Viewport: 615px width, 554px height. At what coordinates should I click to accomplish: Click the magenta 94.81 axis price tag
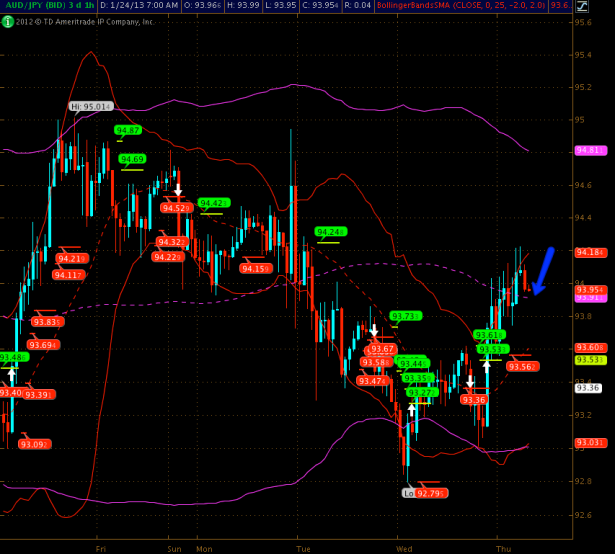(588, 150)
